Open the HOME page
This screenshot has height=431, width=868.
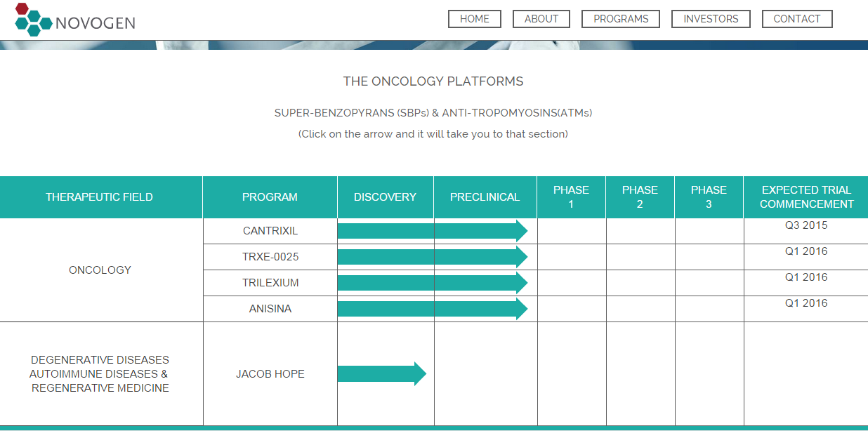475,19
